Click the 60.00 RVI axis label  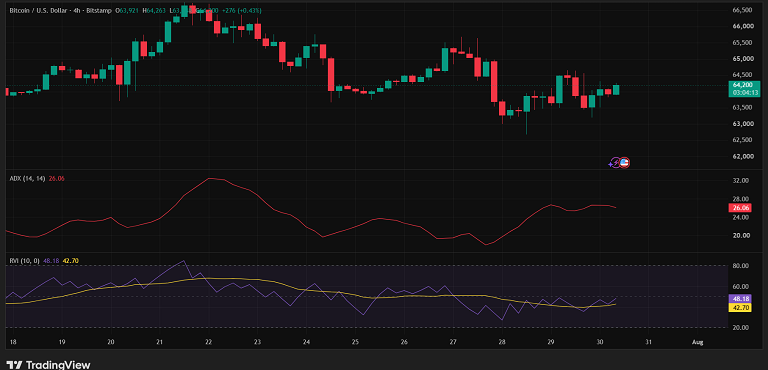click(741, 286)
